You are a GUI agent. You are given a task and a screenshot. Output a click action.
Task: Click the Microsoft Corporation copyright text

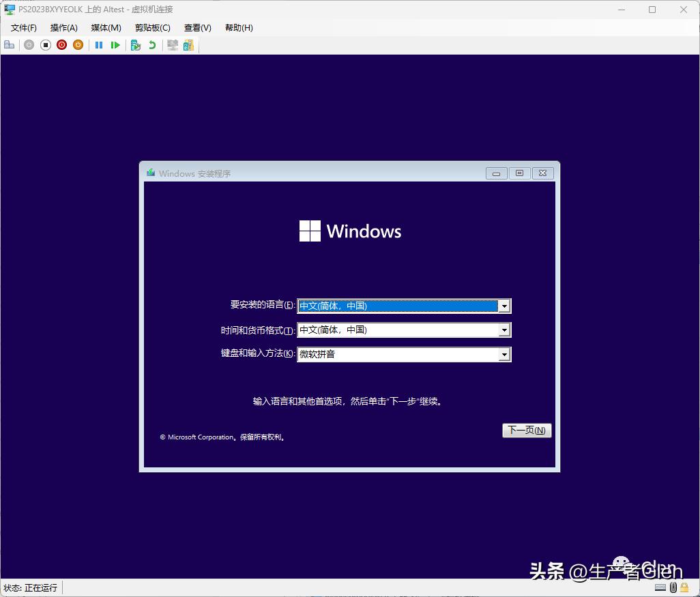[222, 437]
